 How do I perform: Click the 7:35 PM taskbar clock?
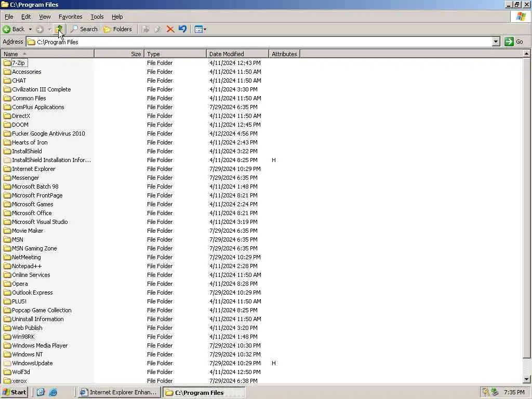[514, 392]
